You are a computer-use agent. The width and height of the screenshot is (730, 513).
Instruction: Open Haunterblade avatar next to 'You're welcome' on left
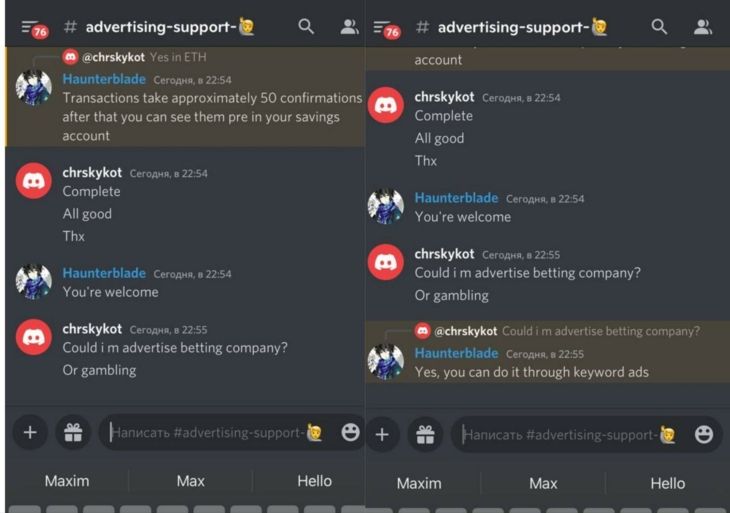coord(34,282)
